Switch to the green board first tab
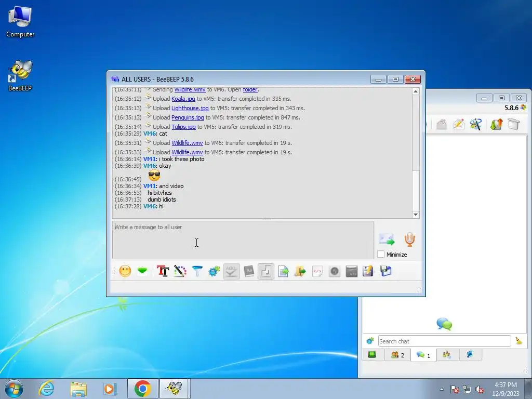The height and width of the screenshot is (399, 532). 372,354
